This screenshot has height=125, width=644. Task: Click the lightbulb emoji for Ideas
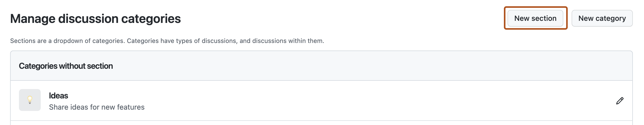[30, 99]
